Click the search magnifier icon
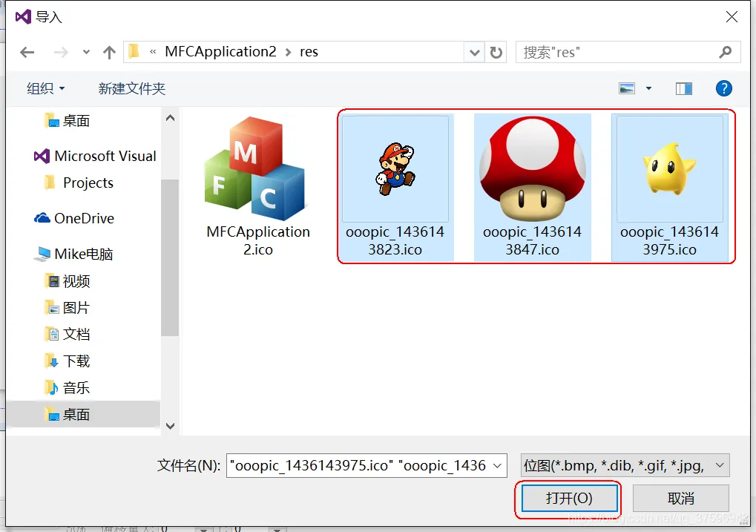The image size is (756, 532). pos(725,52)
